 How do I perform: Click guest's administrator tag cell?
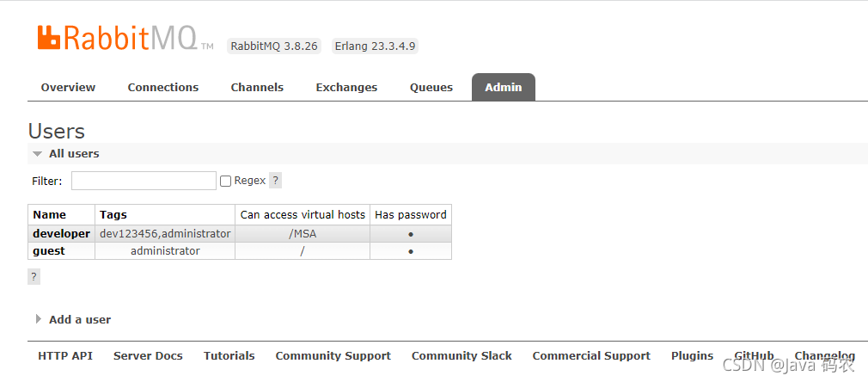point(165,251)
